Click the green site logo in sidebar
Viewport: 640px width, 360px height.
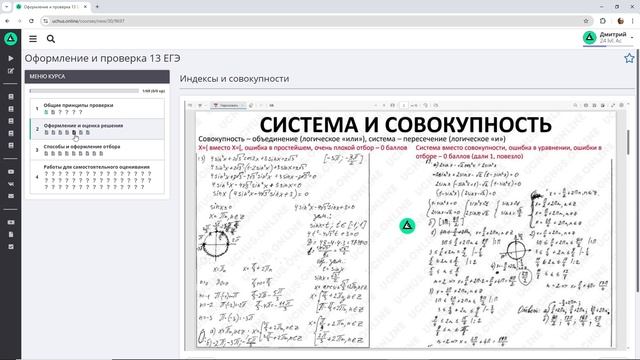pos(11,39)
